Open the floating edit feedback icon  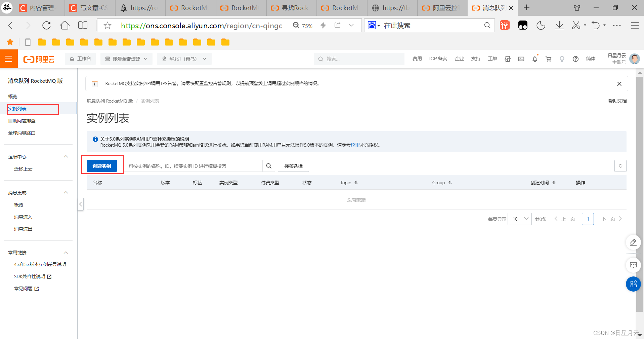click(633, 242)
